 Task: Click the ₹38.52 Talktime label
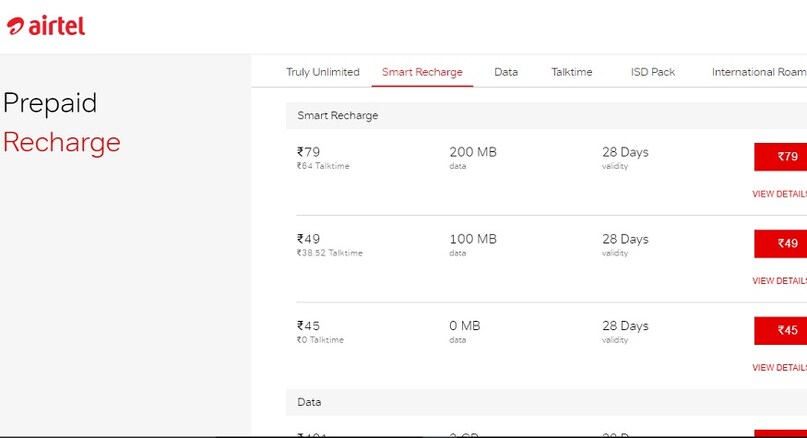(x=330, y=253)
